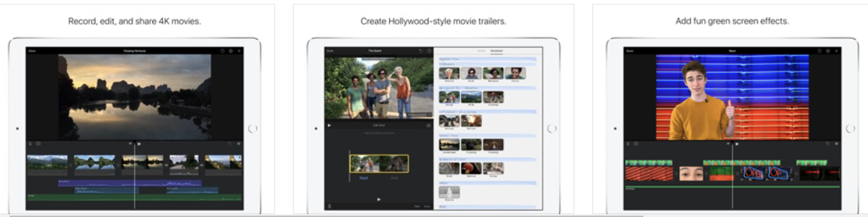Click the green-screen boy preview in Neon
The height and width of the screenshot is (217, 868).
click(733, 97)
